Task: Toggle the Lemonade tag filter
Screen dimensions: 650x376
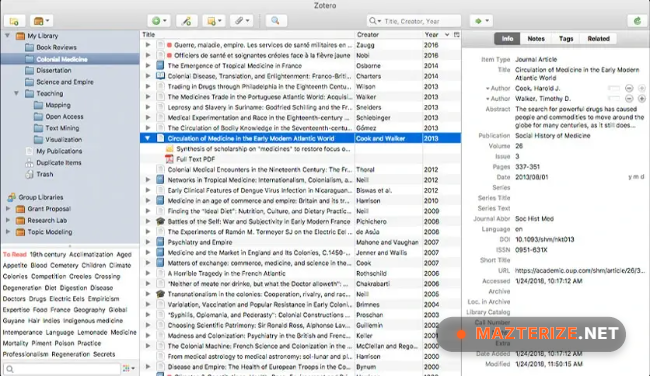Action: click(x=92, y=332)
